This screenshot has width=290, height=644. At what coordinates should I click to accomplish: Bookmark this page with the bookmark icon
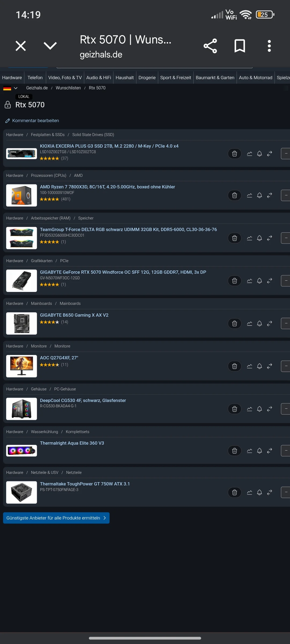click(x=240, y=46)
